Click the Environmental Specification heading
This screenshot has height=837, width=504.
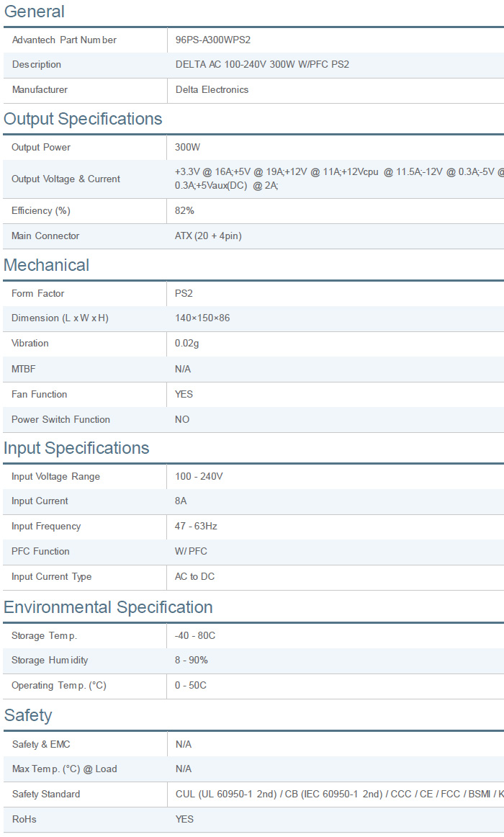click(x=108, y=607)
